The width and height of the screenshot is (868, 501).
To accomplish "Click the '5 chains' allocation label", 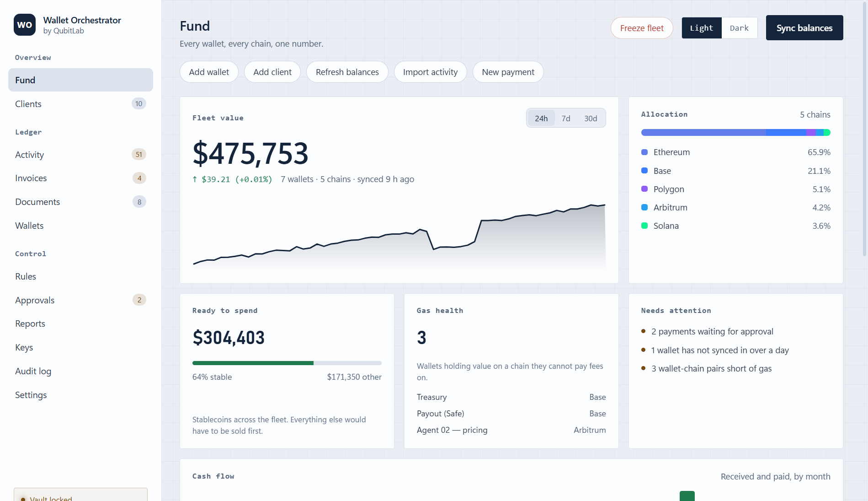I will coord(815,114).
